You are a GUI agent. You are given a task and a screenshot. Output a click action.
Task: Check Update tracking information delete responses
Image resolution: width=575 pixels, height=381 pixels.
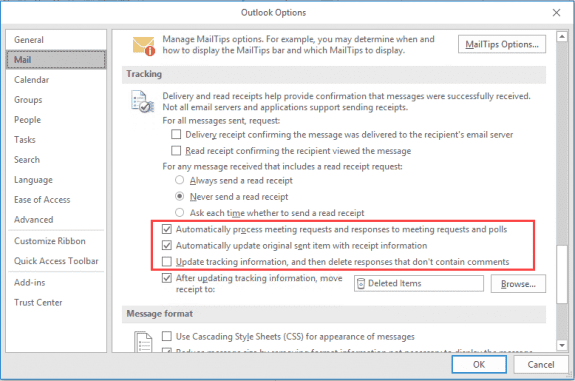167,262
